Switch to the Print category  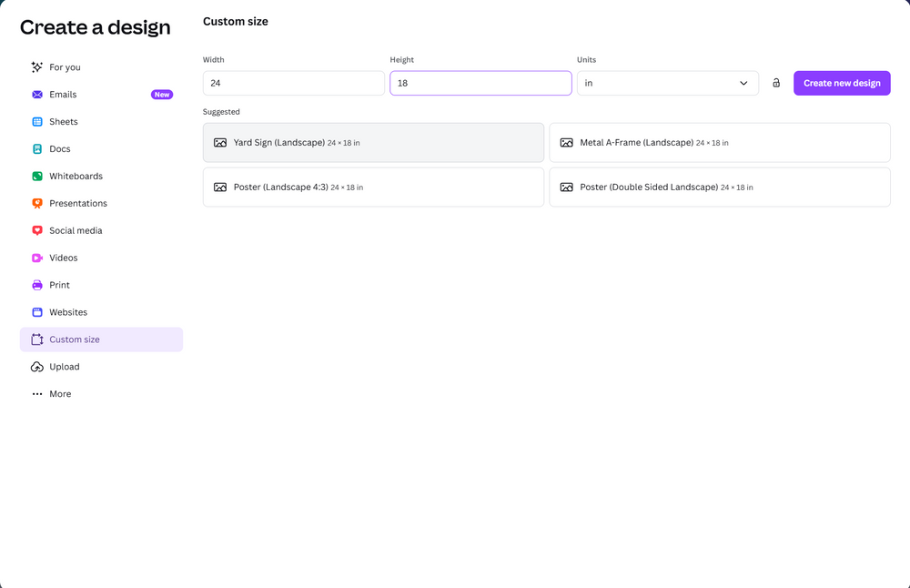pyautogui.click(x=59, y=285)
